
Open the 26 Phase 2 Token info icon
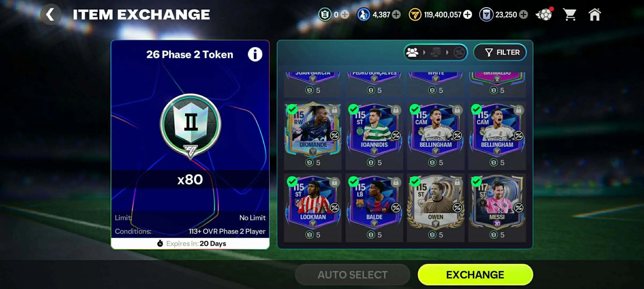255,54
